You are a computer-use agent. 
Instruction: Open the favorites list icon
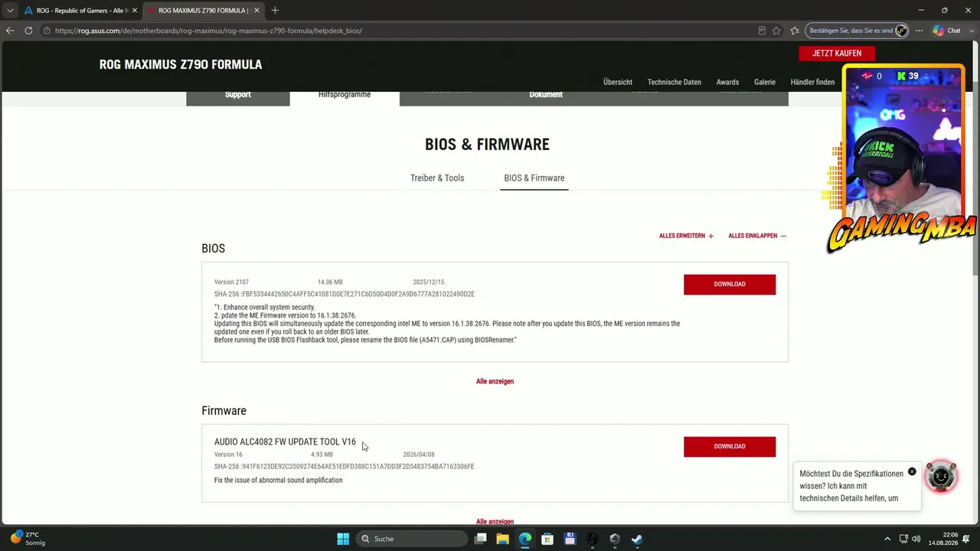coord(794,31)
